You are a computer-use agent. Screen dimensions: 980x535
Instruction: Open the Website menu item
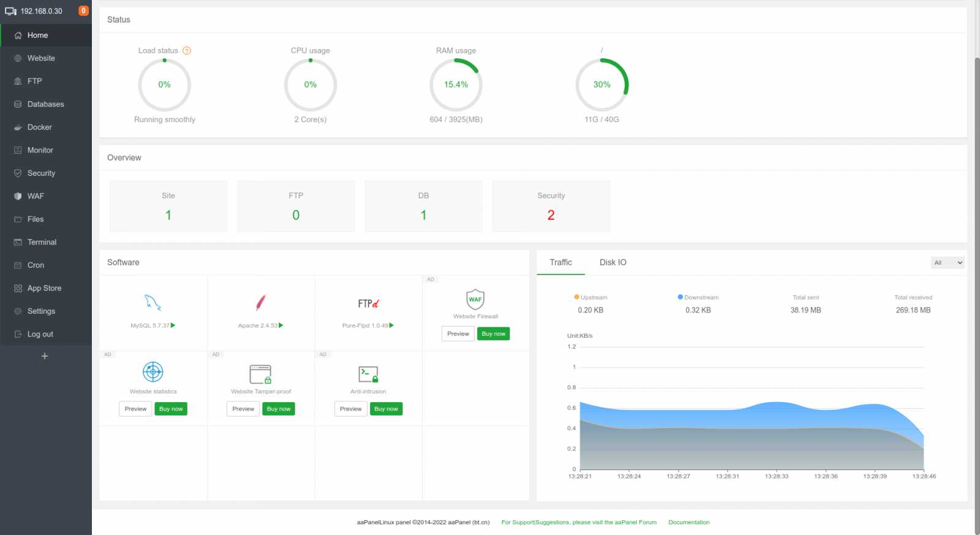tap(46, 58)
